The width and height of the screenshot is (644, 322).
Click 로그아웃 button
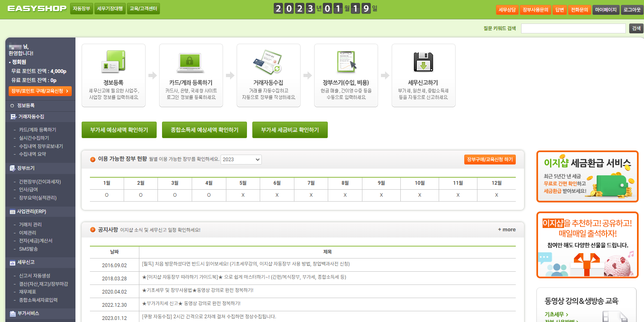pyautogui.click(x=632, y=9)
